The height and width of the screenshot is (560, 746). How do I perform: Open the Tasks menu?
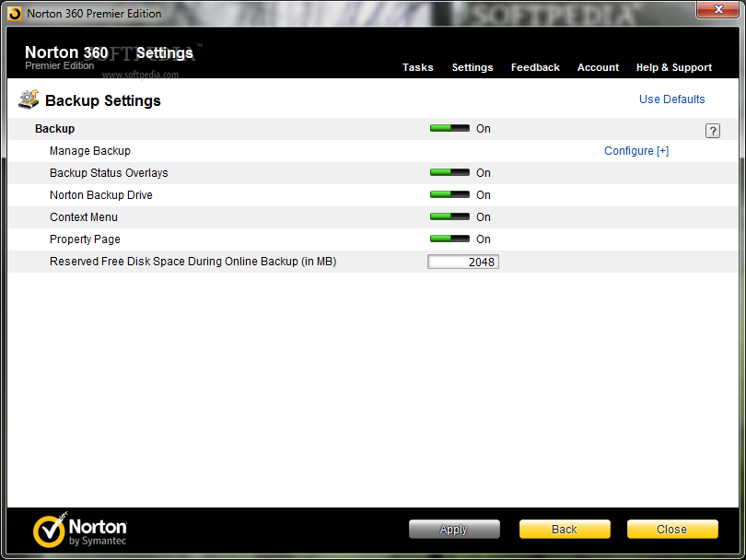[x=418, y=67]
